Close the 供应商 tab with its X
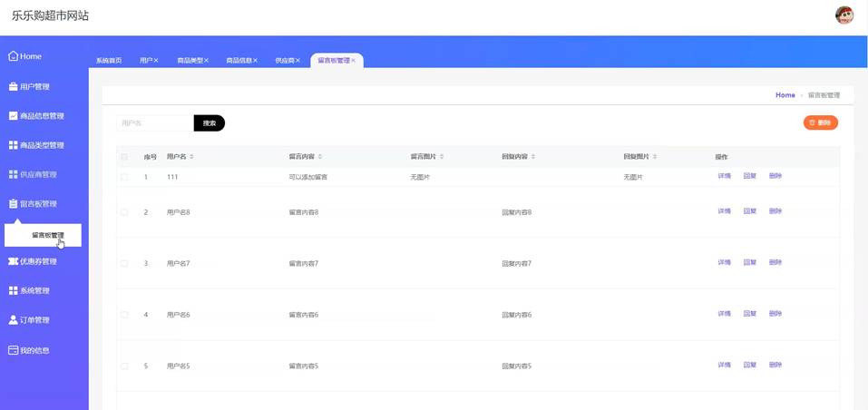Screen dimensions: 868x410 297,60
